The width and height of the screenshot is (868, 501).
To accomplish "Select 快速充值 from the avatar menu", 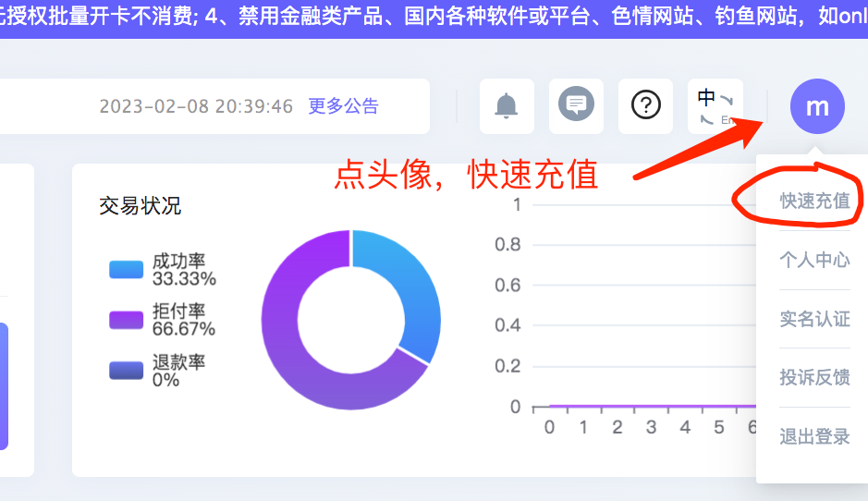I will point(815,201).
